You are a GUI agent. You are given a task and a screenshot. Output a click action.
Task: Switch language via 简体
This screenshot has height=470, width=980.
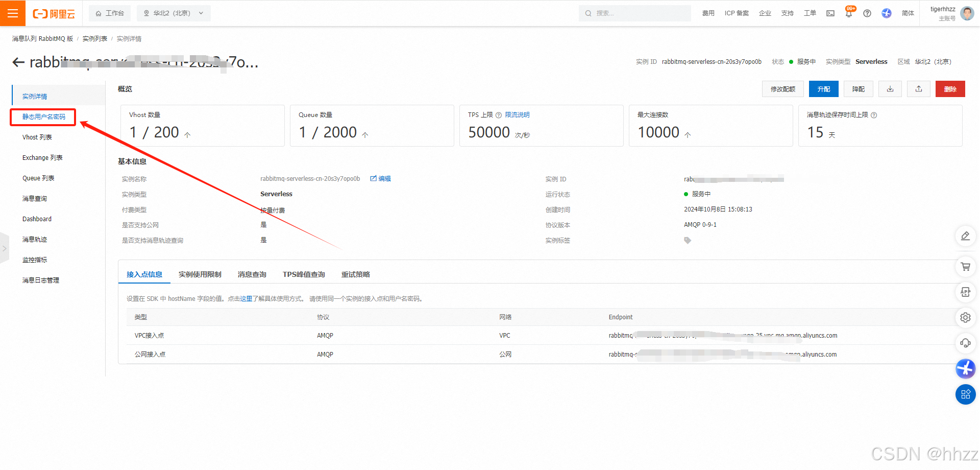click(x=908, y=13)
